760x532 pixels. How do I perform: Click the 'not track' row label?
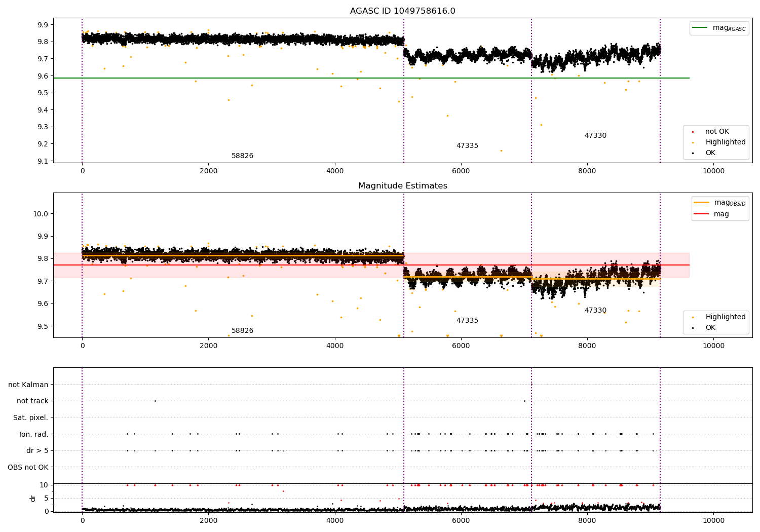click(x=32, y=401)
